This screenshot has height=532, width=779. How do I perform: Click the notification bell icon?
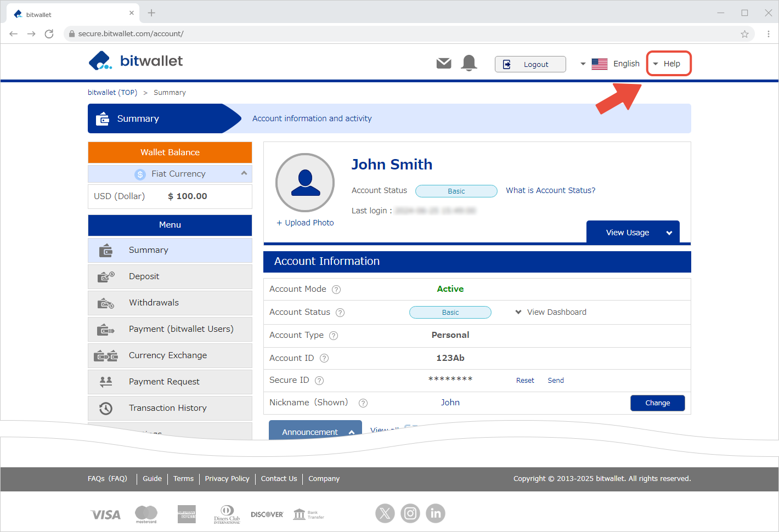click(469, 64)
